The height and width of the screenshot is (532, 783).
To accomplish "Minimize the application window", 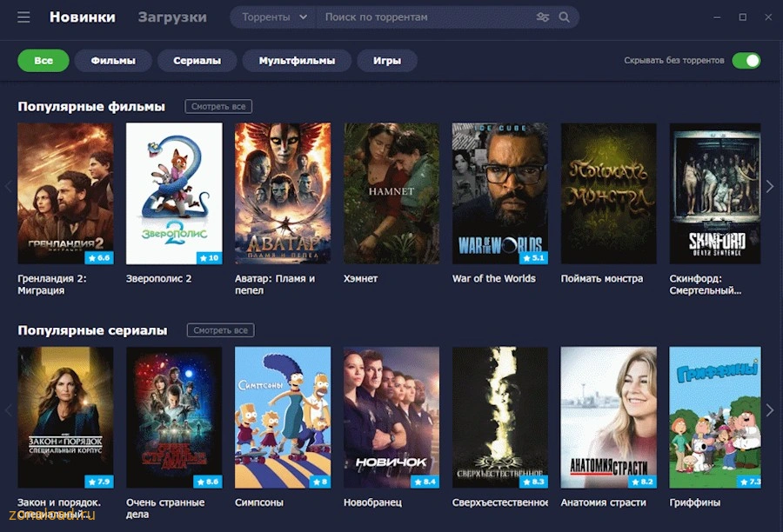I will click(x=717, y=17).
